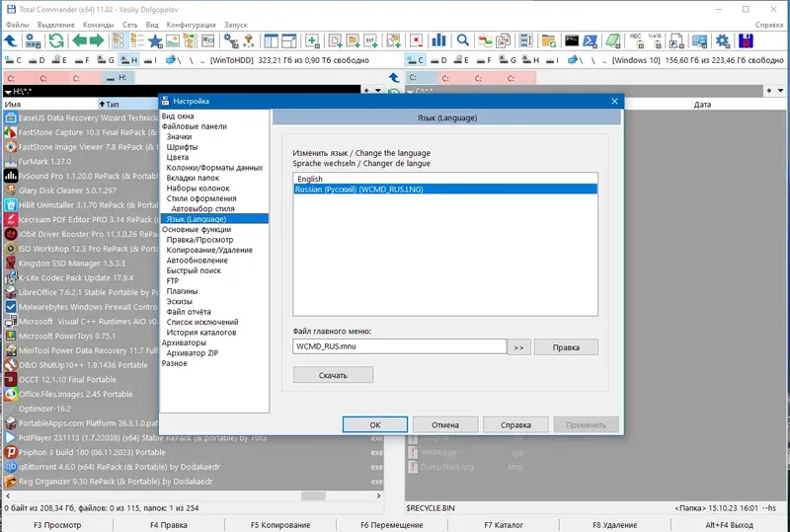Open Основные функции settings category
The image size is (790, 532).
pos(196,229)
